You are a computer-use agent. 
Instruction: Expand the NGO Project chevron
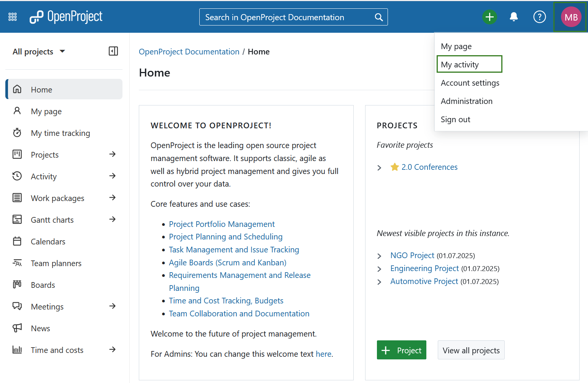[x=379, y=256]
